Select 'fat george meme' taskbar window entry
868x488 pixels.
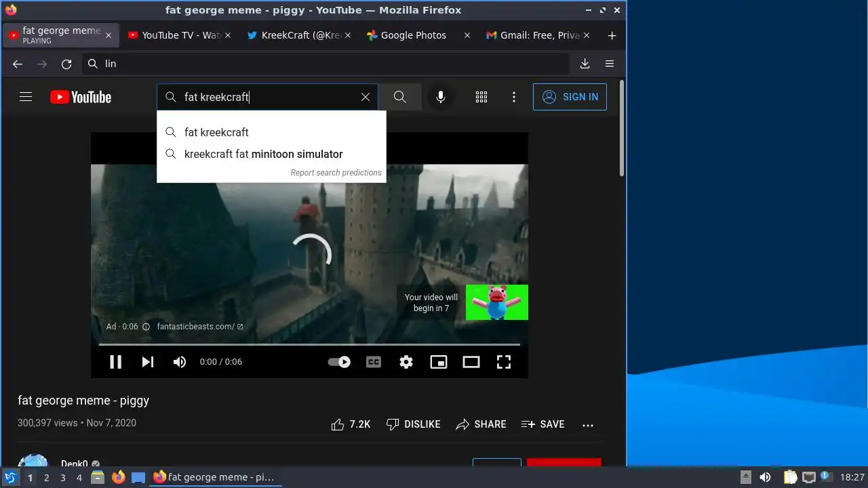pos(216,477)
